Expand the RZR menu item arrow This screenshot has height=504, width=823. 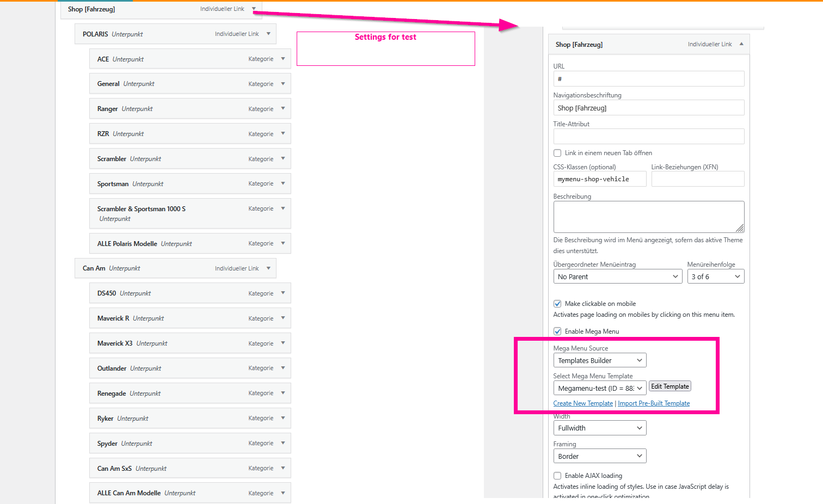click(x=283, y=134)
